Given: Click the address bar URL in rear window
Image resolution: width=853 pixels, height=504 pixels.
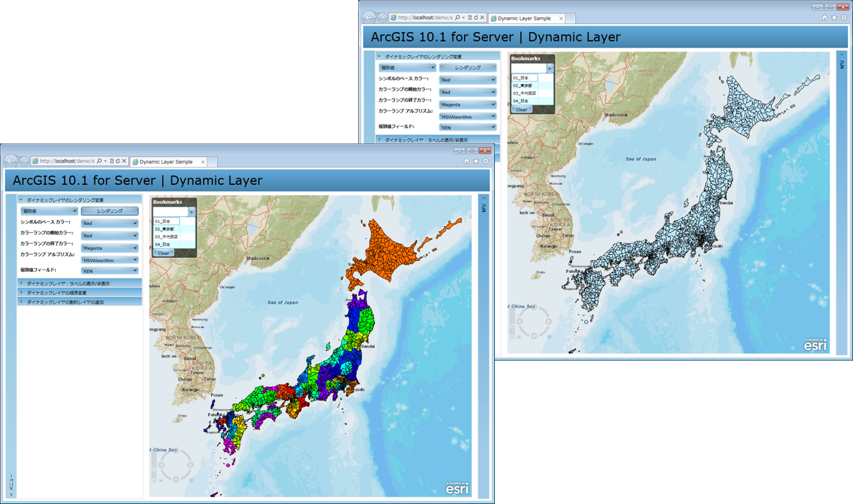Looking at the screenshot, I should [x=425, y=18].
